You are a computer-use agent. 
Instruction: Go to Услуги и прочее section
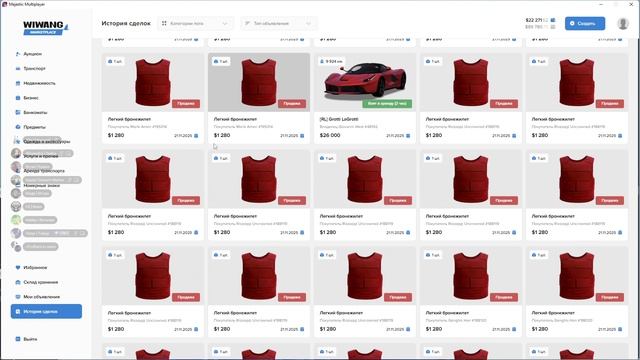(41, 156)
